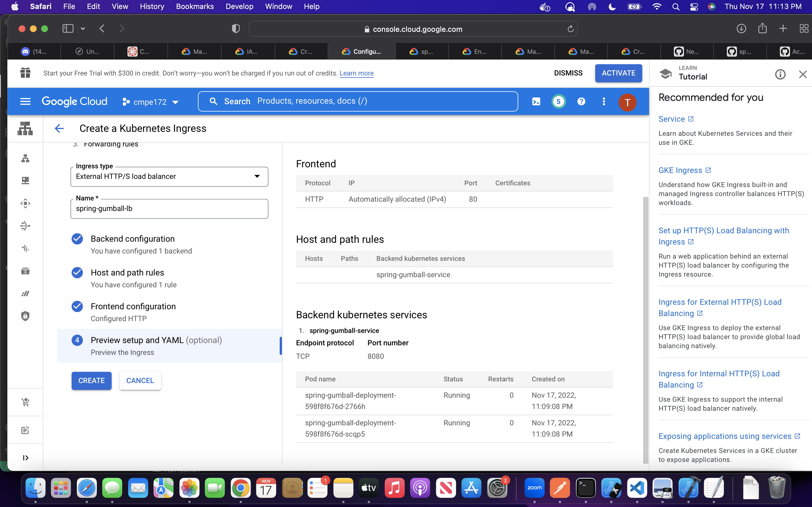Click the help question mark icon
Screen dimensions: 812x507
point(581,102)
